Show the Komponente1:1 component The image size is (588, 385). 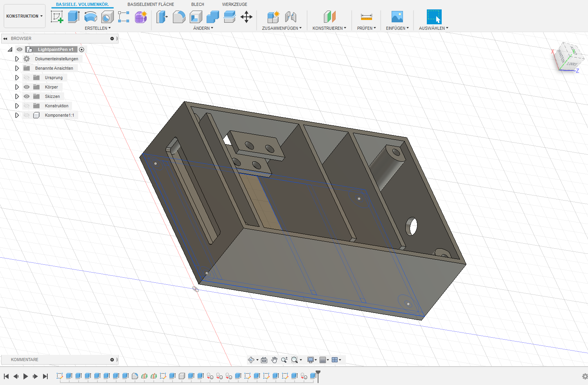(27, 115)
